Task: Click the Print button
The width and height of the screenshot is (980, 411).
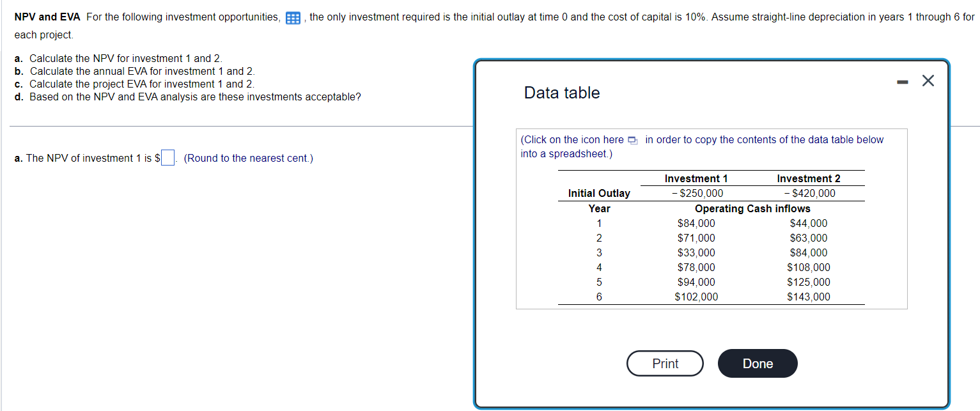Action: 664,363
